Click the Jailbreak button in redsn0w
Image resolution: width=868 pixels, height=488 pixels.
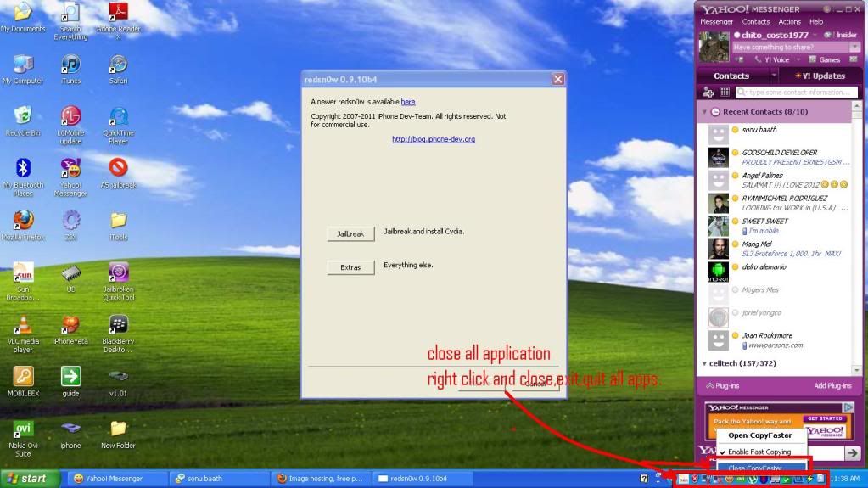click(350, 233)
